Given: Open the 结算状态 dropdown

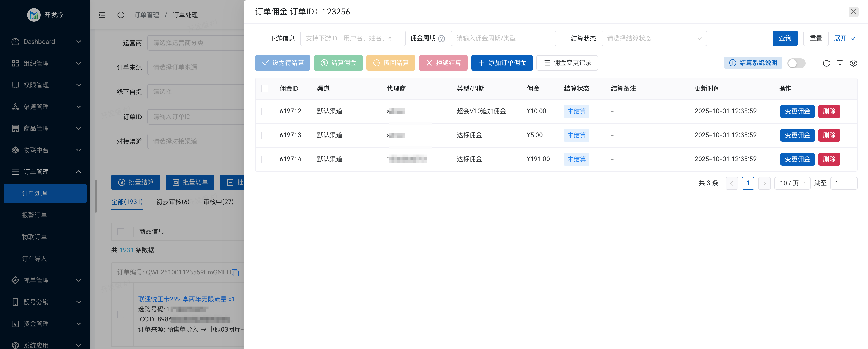Looking at the screenshot, I should 654,38.
